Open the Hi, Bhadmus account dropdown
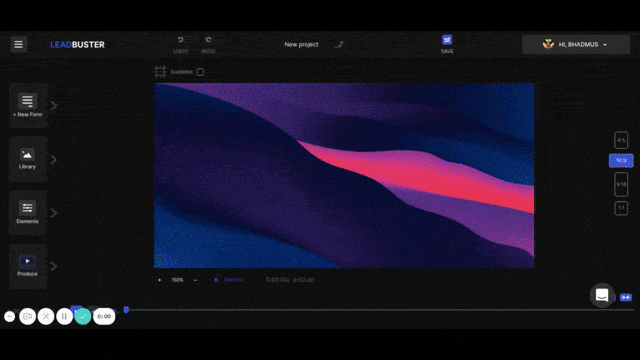 (x=576, y=44)
